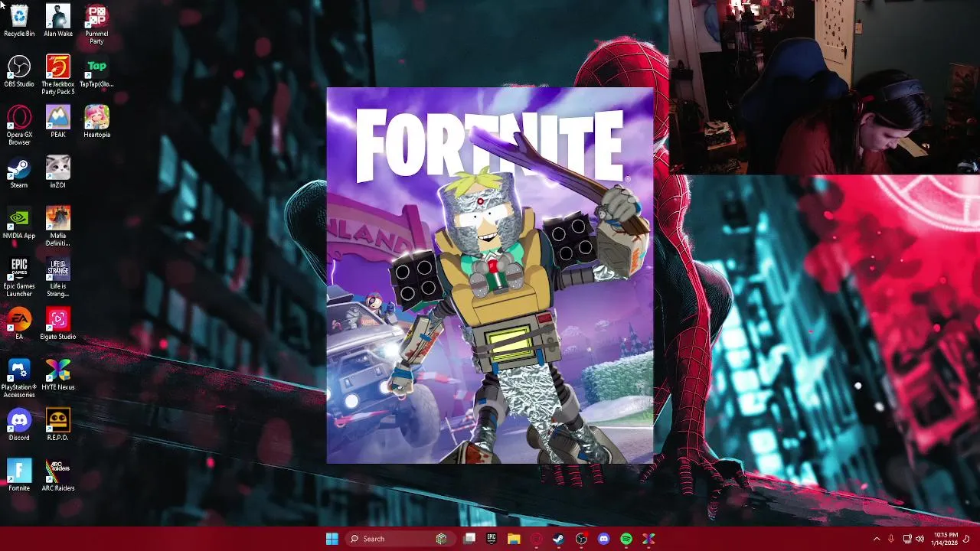Screen dimensions: 980x551
Task: Select the Heartopia desktop shortcut
Action: [x=96, y=122]
